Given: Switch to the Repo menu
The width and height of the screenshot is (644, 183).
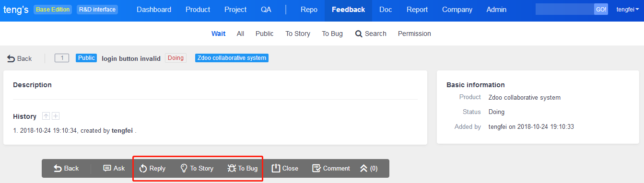Looking at the screenshot, I should point(309,10).
